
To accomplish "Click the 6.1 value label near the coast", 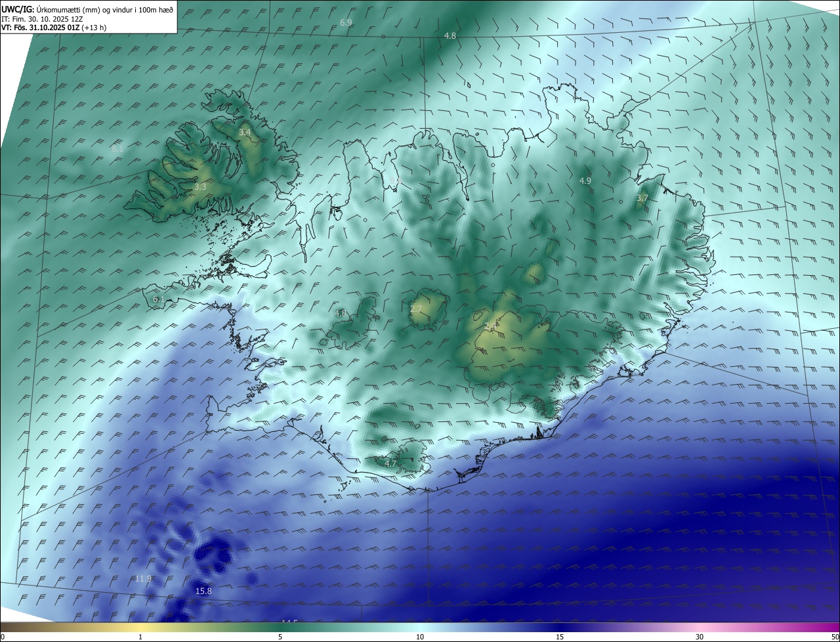I will pos(159,299).
